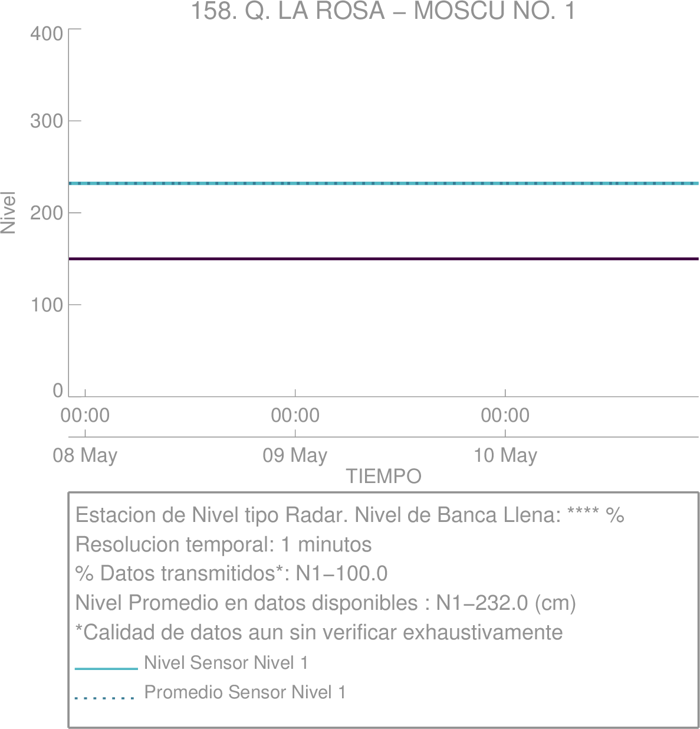Viewport: 700px width, 729px height.
Task: Click the chart title Q. LA ROSA – MOSCU
Action: [383, 11]
